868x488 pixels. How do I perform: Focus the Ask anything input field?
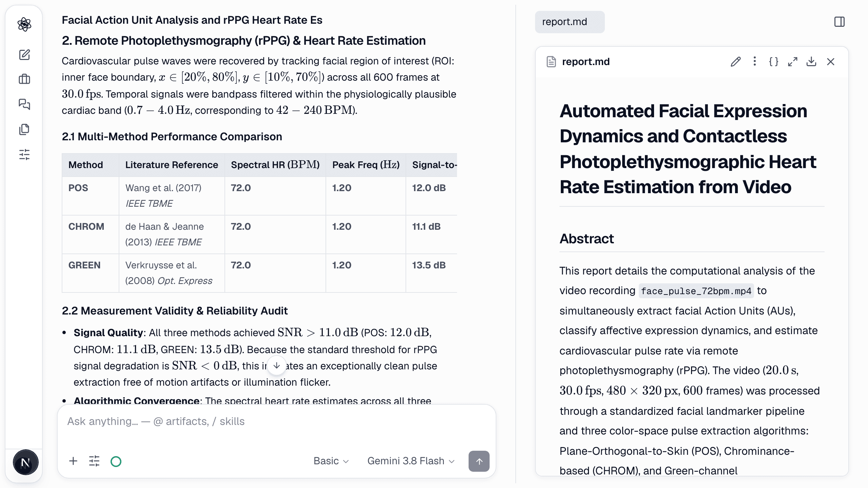click(276, 422)
